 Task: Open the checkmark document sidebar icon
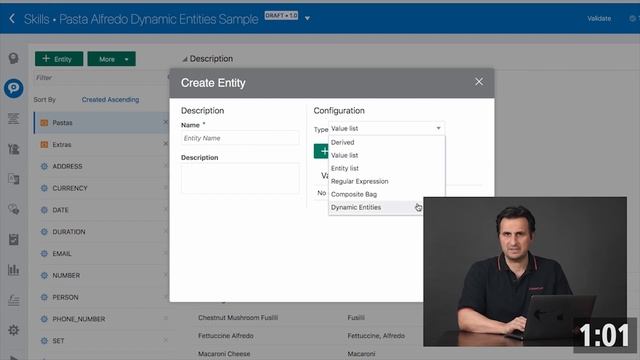13,239
